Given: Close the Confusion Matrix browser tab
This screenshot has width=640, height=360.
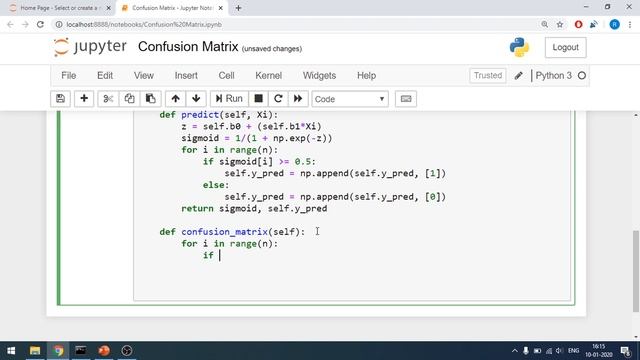Looking at the screenshot, I should (x=220, y=8).
